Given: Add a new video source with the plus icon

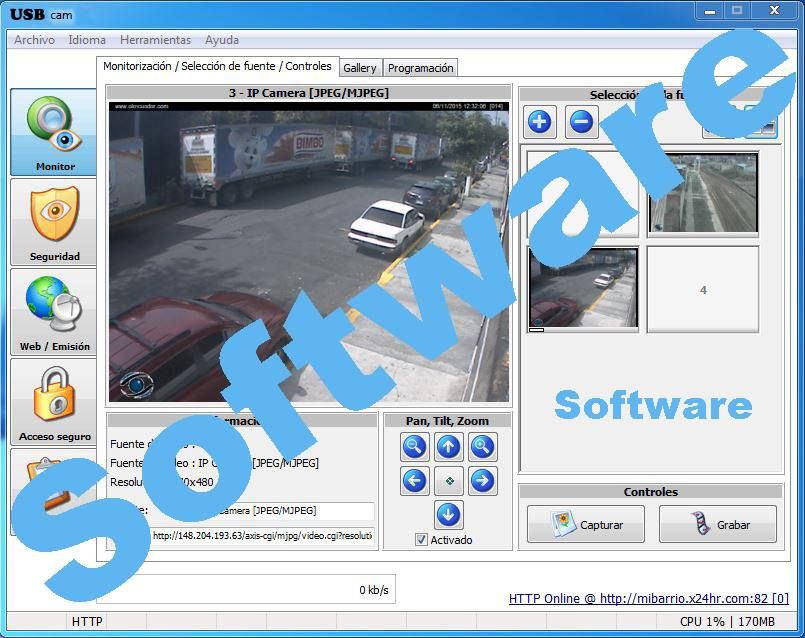Looking at the screenshot, I should pos(538,122).
